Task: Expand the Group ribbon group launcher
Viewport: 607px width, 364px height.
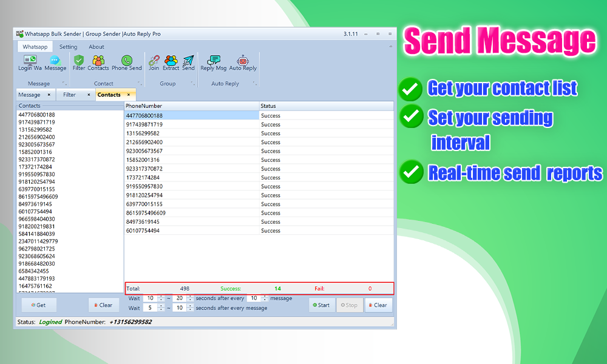Action: [x=192, y=83]
